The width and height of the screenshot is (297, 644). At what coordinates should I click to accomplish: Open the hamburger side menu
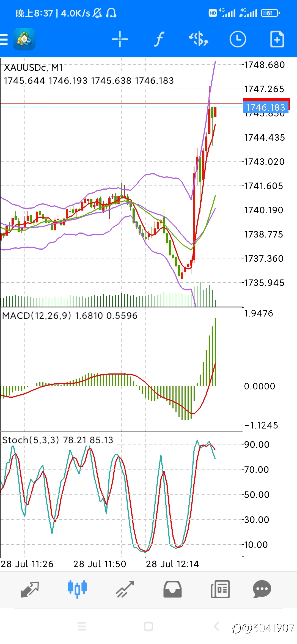point(4,39)
